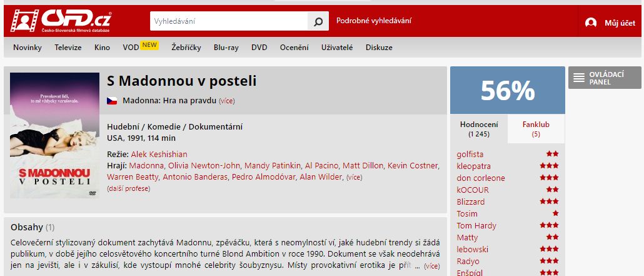The image size is (644, 276).
Task: Click the Ovládací panel menu icon
Action: pyautogui.click(x=579, y=78)
